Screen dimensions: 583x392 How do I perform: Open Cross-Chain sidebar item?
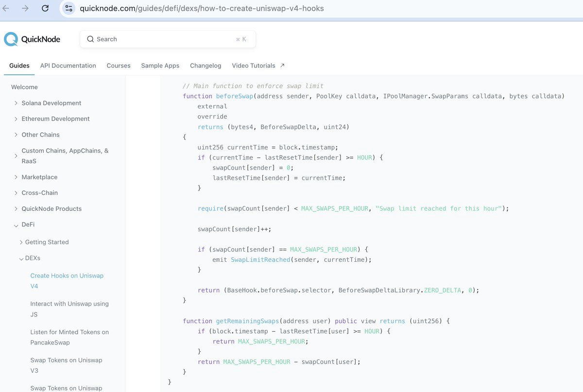coord(39,192)
